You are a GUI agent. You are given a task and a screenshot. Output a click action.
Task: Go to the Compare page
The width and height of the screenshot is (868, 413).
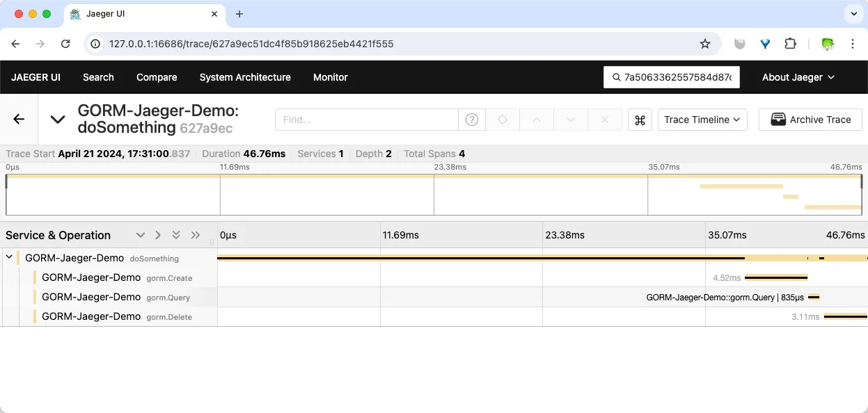[x=157, y=77]
